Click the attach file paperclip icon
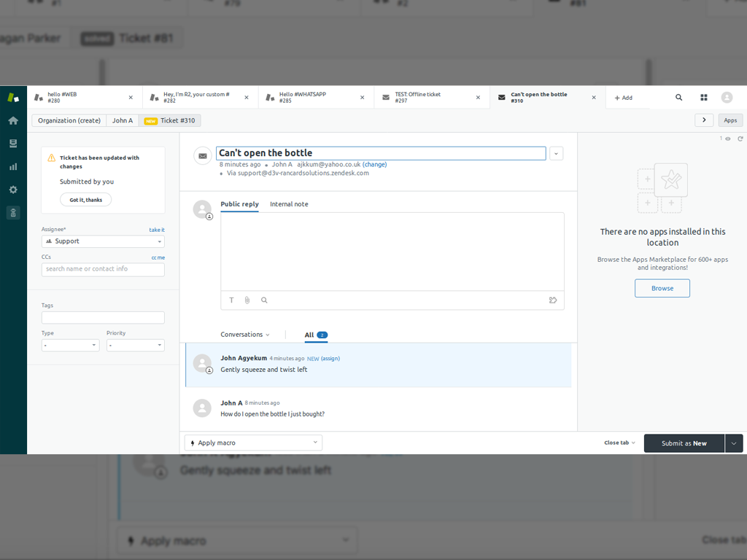747x560 pixels. [247, 300]
